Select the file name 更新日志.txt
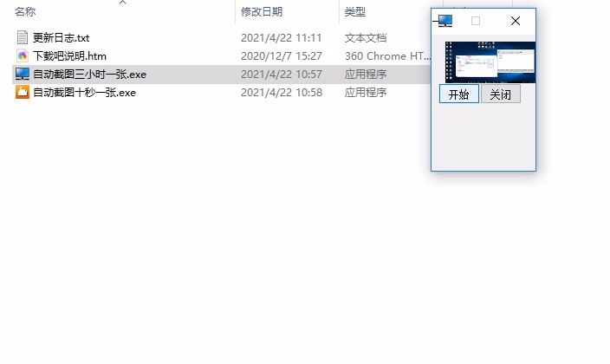 click(61, 38)
